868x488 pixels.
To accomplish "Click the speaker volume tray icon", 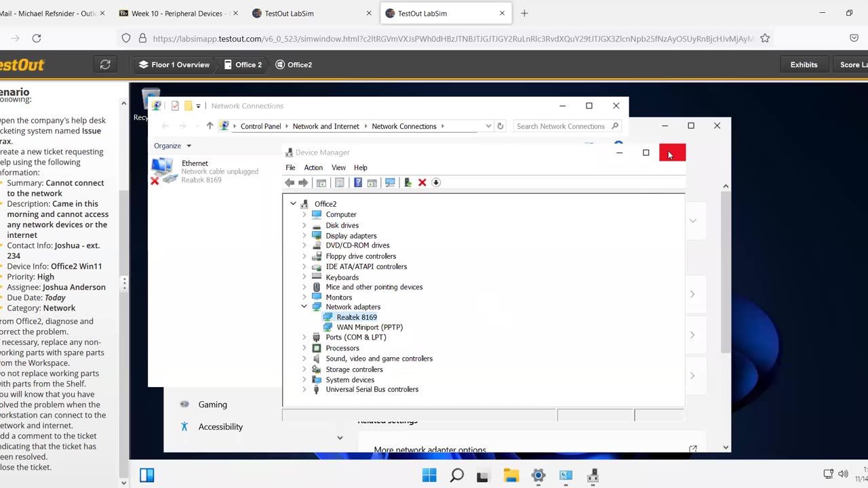I will point(843,474).
